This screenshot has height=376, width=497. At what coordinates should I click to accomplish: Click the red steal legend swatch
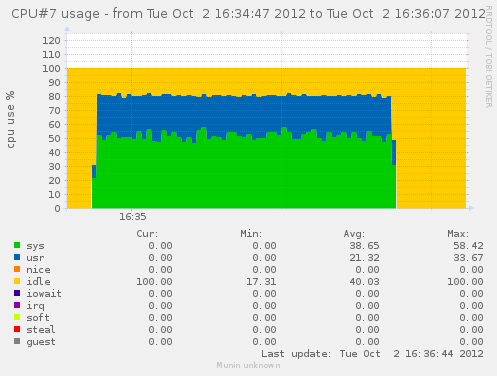click(17, 329)
